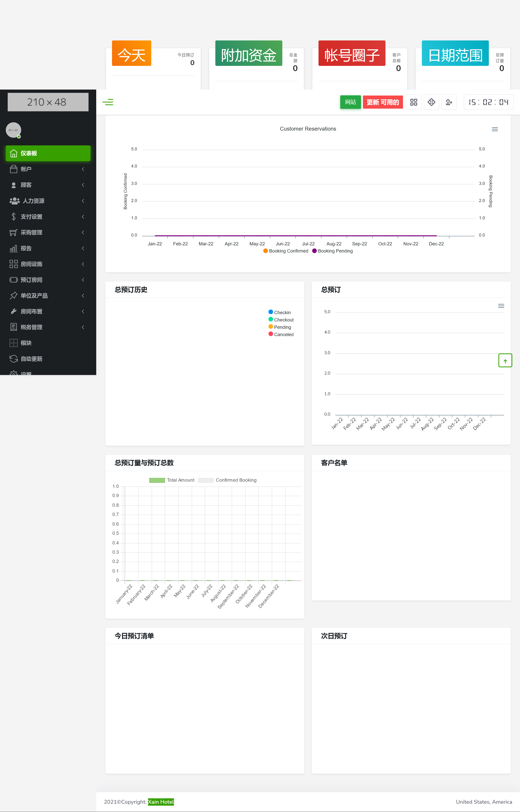Click the add user icon
The image size is (520, 812).
(x=449, y=102)
